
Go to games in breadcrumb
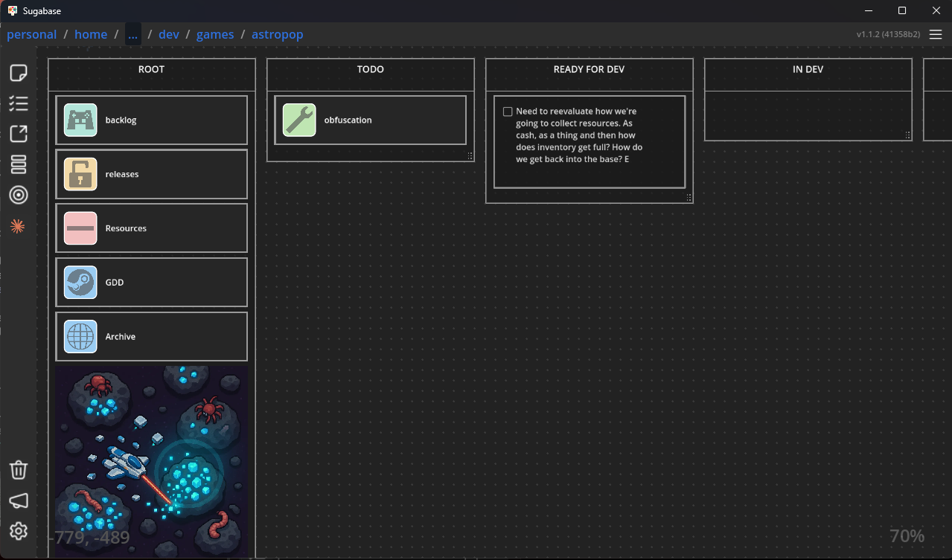pos(215,34)
